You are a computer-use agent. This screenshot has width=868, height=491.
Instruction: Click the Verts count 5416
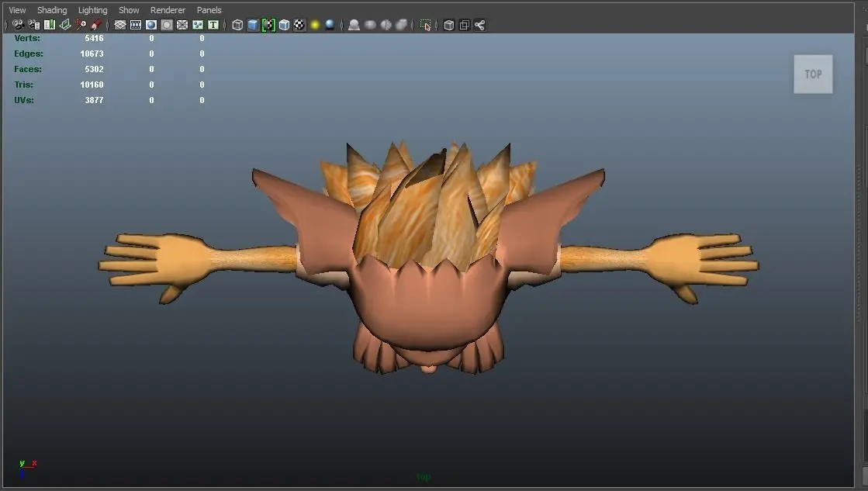click(94, 38)
